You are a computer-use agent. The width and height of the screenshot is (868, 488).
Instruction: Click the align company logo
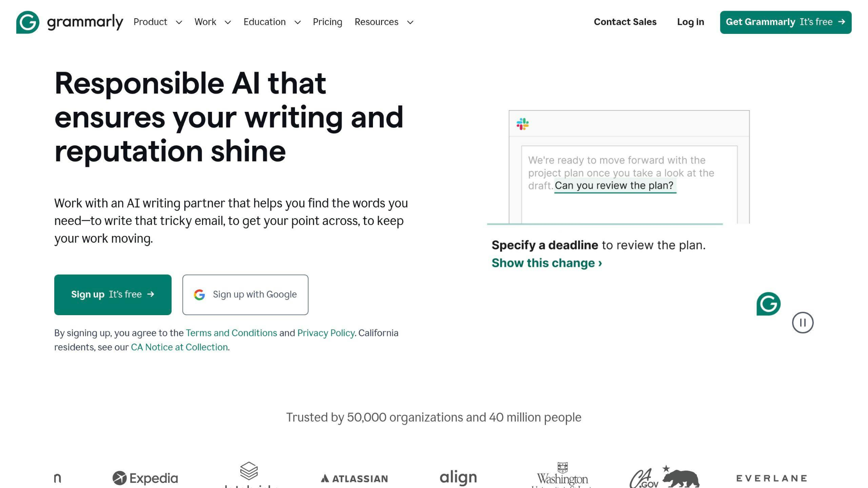click(x=458, y=478)
